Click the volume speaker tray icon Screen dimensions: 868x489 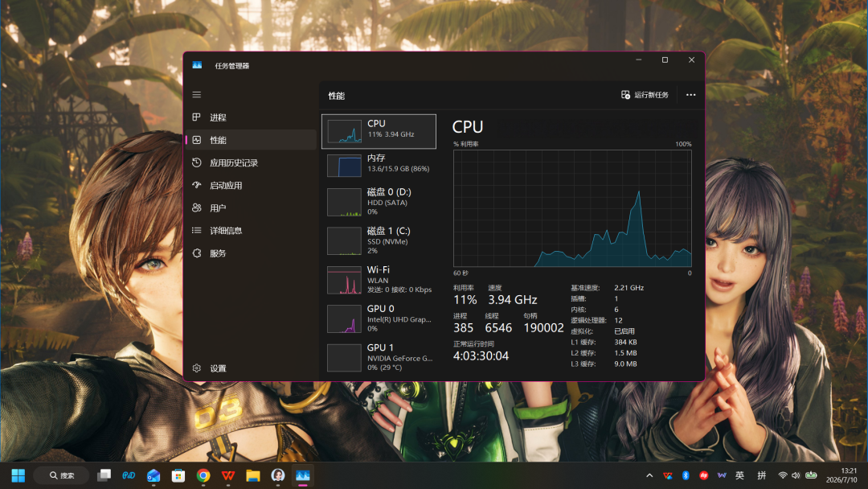[796, 475]
